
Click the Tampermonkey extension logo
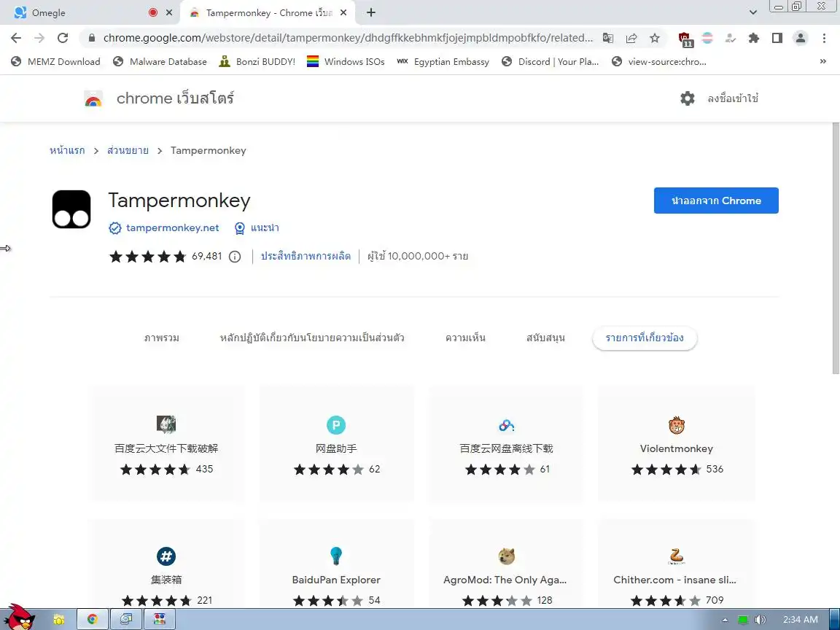pyautogui.click(x=71, y=209)
